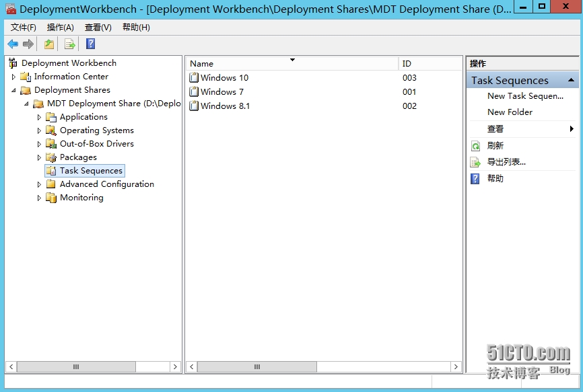The height and width of the screenshot is (392, 583).
Task: Click the Task Sequences node icon
Action: (51, 171)
